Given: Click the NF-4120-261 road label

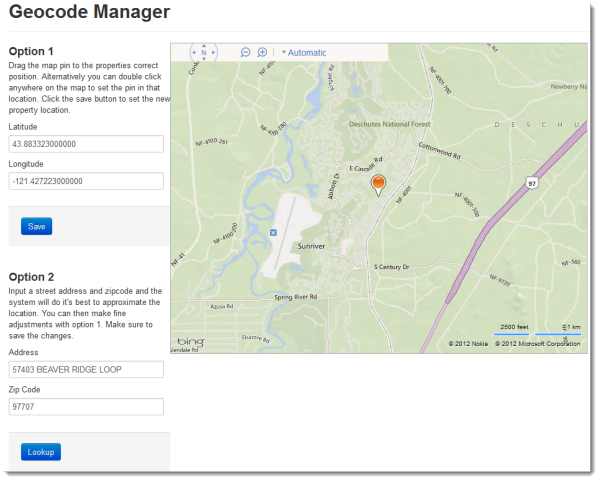Looking at the screenshot, I should point(211,142).
